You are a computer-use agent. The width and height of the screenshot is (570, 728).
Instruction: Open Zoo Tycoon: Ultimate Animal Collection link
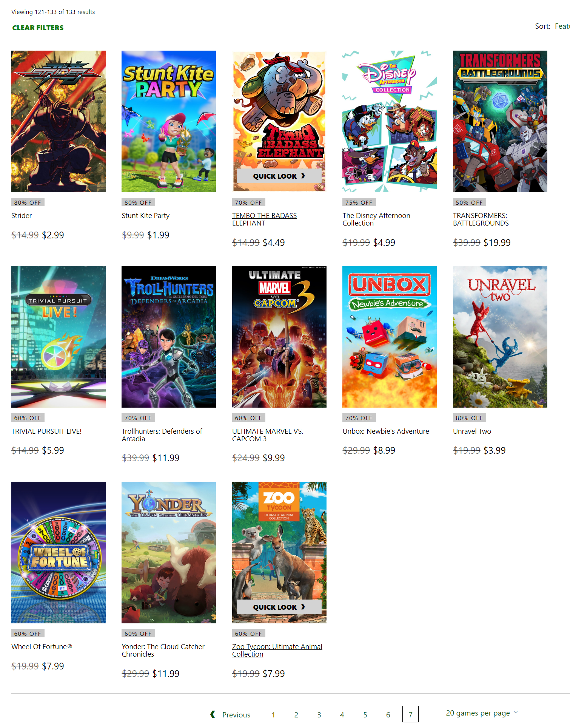click(x=277, y=650)
